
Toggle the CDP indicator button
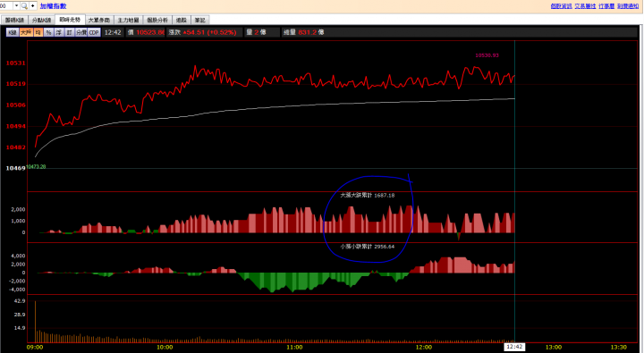tap(94, 32)
